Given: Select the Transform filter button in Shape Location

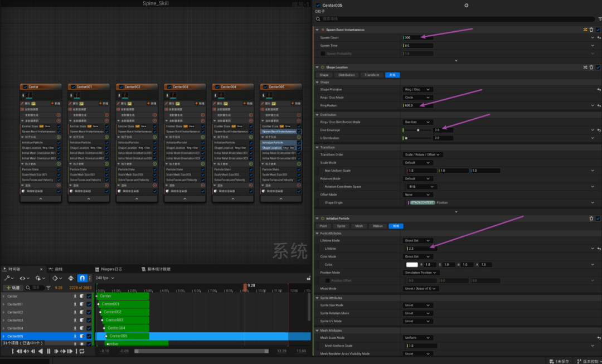Looking at the screenshot, I should (372, 75).
